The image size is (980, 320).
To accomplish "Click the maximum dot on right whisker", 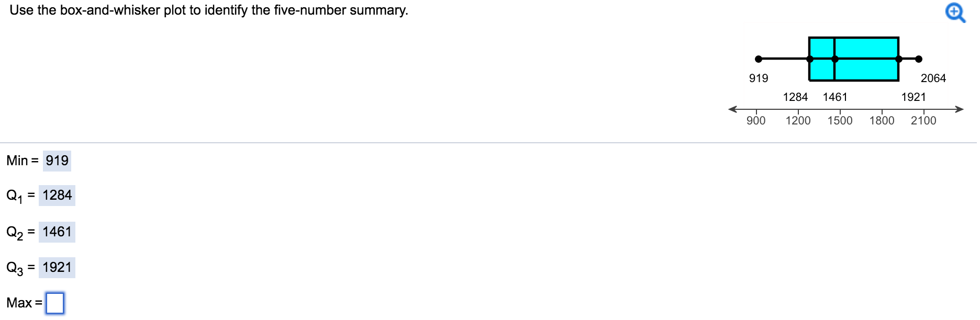I will click(918, 59).
